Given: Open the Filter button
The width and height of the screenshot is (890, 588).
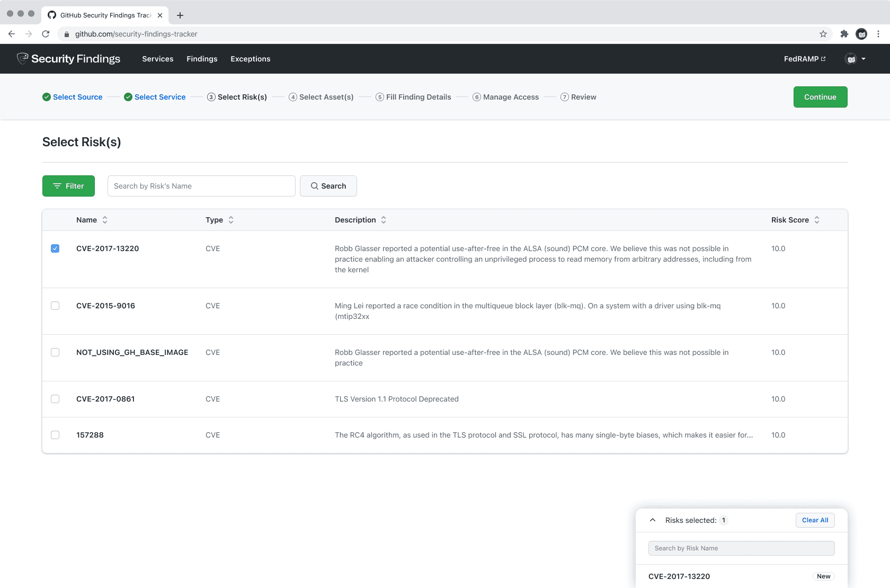Looking at the screenshot, I should (68, 186).
